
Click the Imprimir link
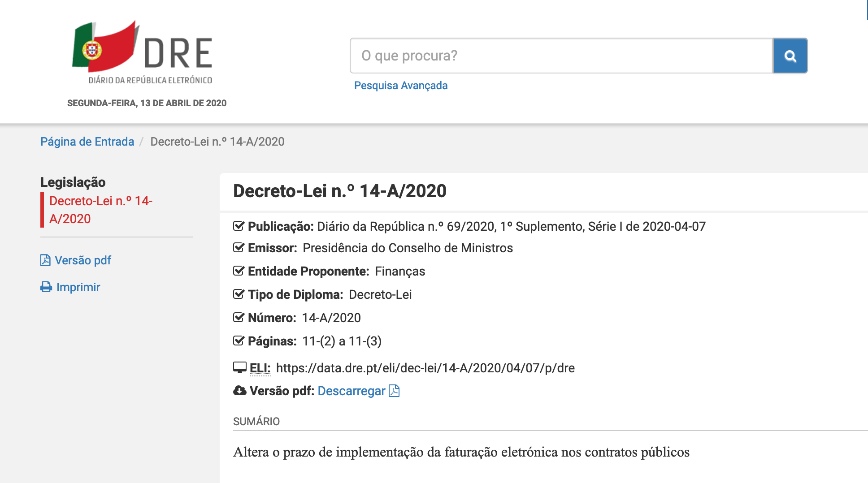point(78,287)
